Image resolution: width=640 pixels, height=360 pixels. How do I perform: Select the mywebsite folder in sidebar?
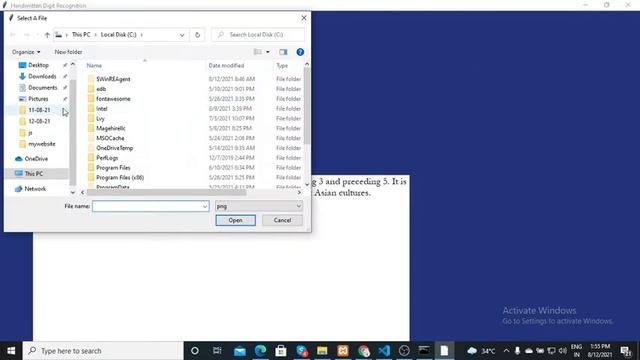point(42,144)
